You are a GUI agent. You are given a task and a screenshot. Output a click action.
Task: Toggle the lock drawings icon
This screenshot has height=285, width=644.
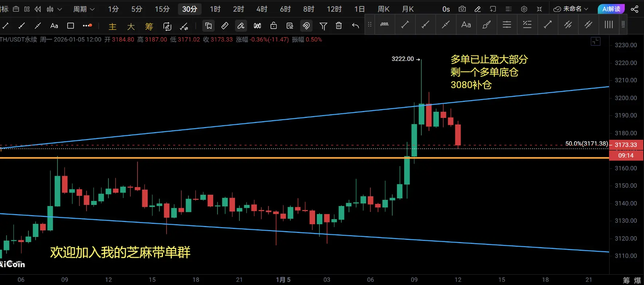274,25
